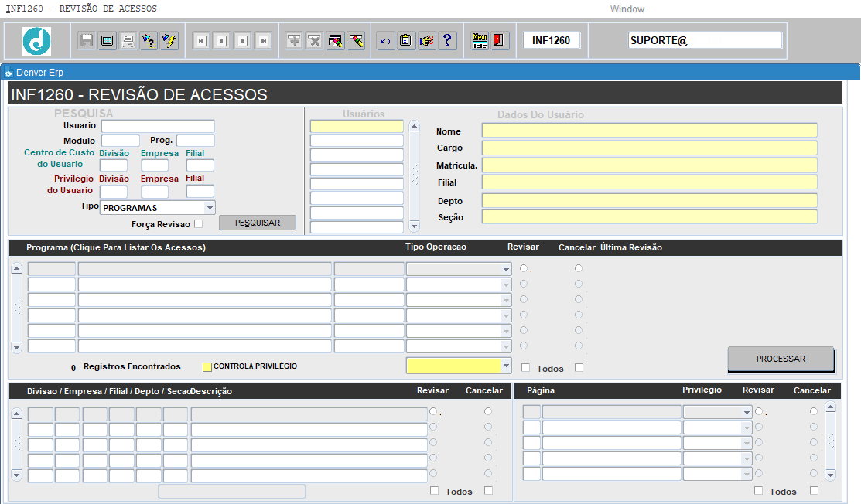Click the Clear Field eraser icon
Image resolution: width=861 pixels, height=504 pixels.
point(357,41)
